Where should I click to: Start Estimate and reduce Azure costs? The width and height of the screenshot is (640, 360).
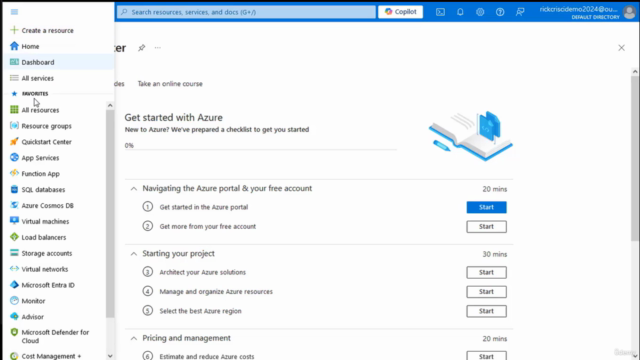(x=487, y=356)
